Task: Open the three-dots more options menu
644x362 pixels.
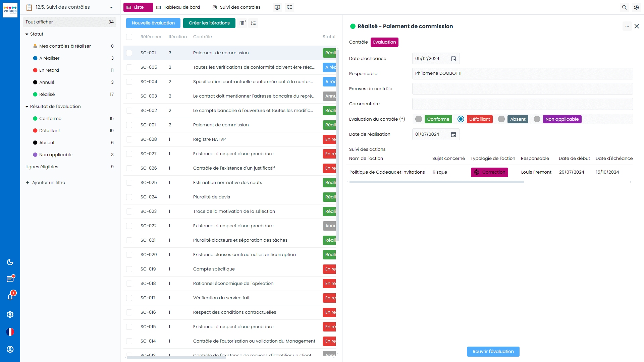Action: [627, 26]
